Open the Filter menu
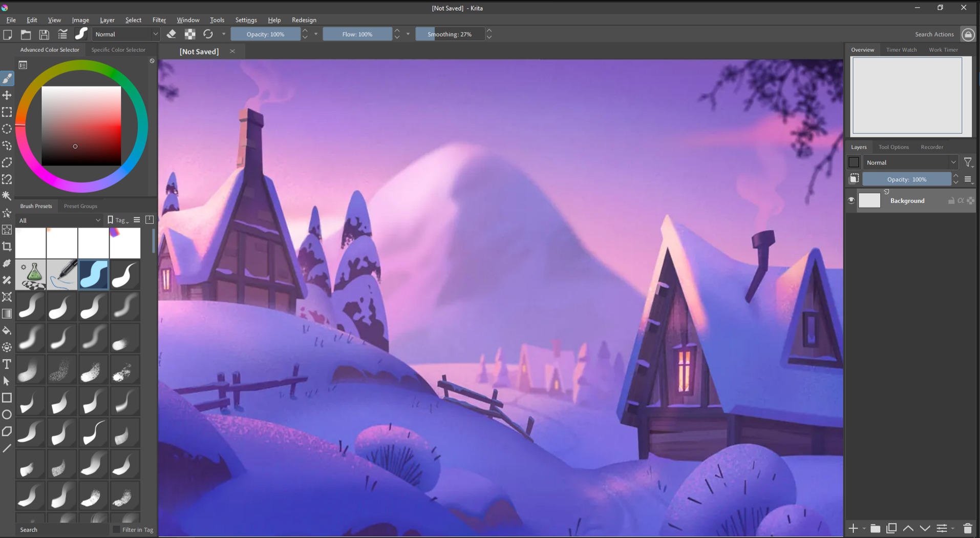This screenshot has width=980, height=538. [x=159, y=20]
